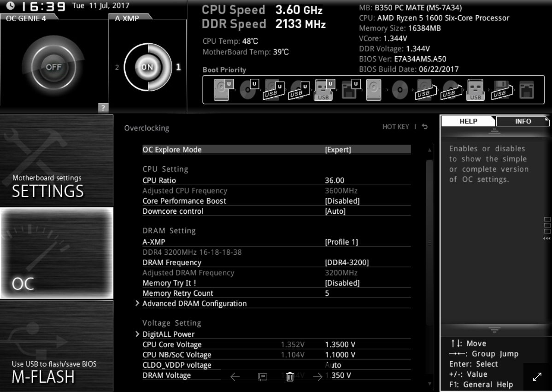Open the SETTINGS motherboard section
This screenshot has width=552, height=392.
pyautogui.click(x=56, y=160)
